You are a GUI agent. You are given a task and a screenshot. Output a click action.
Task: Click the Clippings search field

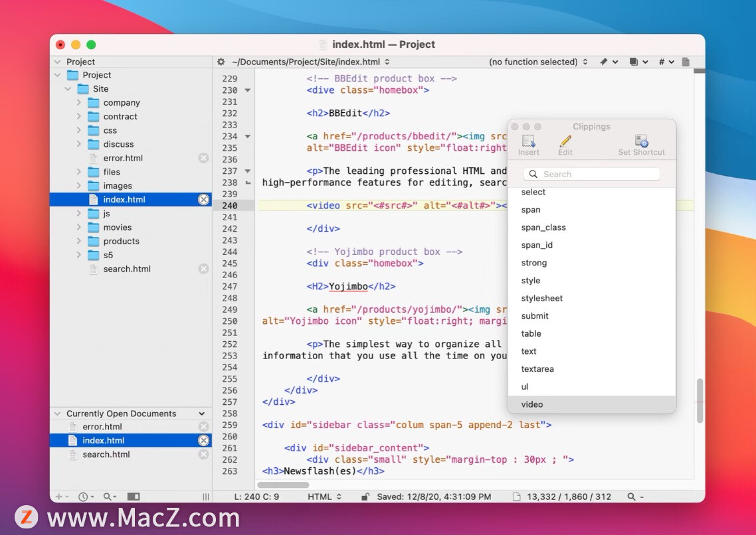pyautogui.click(x=592, y=175)
